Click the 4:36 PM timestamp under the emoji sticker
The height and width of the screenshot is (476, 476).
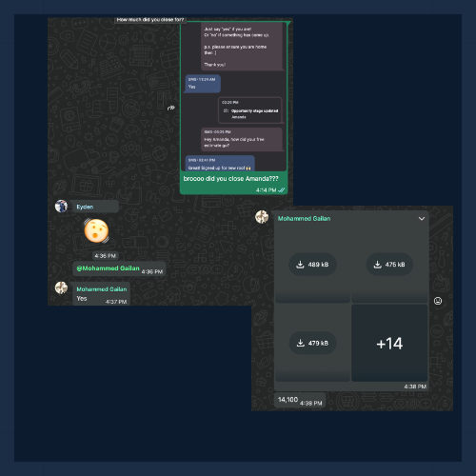[x=106, y=256]
